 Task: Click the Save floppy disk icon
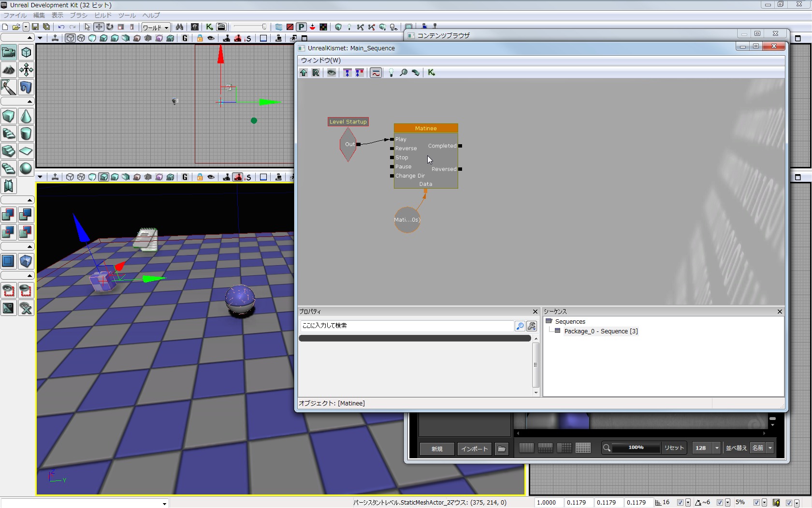35,27
